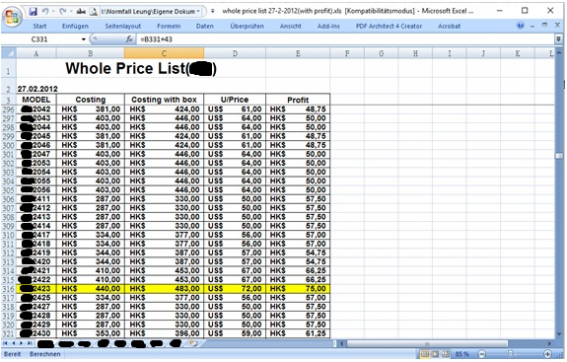Switch to the Seitenlayout tab
Viewport: 567px width, 362px height.
point(123,26)
